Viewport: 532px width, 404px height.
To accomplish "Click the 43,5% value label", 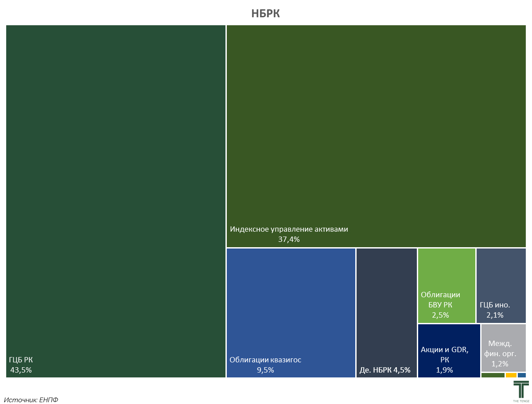I will [21, 370].
